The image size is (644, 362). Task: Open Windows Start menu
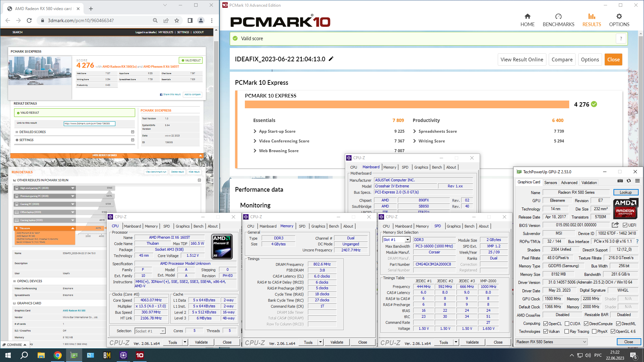click(8, 355)
